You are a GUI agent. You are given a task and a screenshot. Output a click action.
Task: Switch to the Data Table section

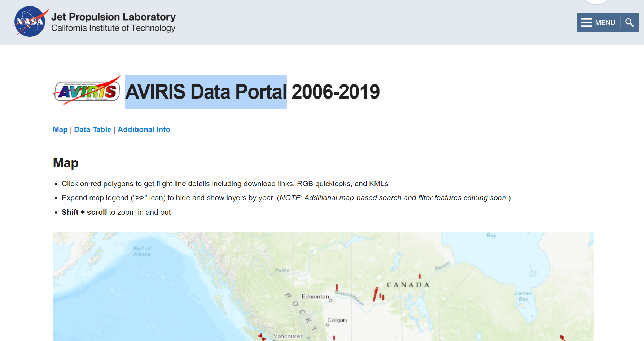[x=92, y=130]
